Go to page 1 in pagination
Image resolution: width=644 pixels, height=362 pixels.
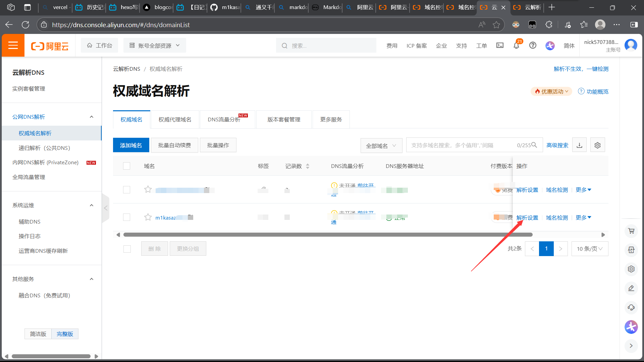pyautogui.click(x=546, y=249)
